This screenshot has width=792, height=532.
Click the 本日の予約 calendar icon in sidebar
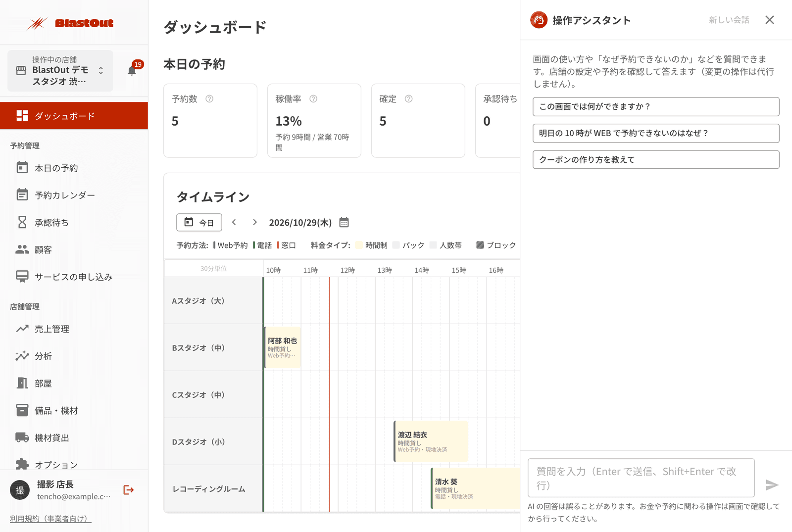[x=22, y=167]
